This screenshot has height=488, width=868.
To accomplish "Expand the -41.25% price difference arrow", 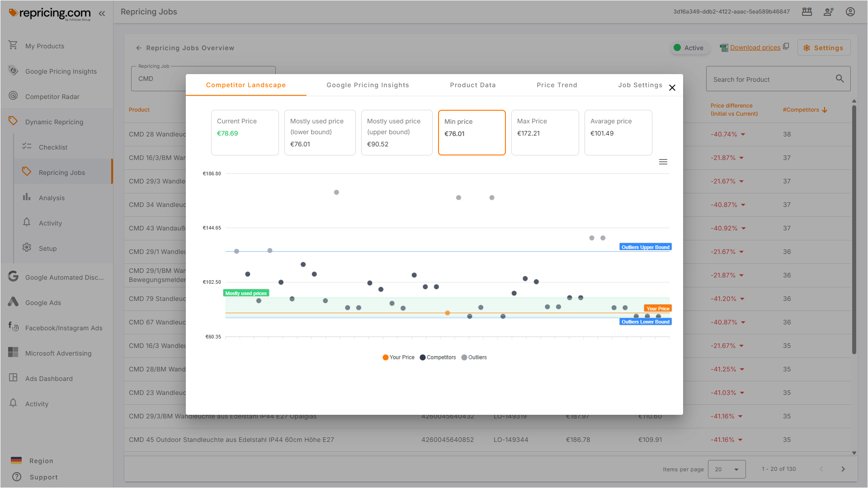I will coord(742,370).
